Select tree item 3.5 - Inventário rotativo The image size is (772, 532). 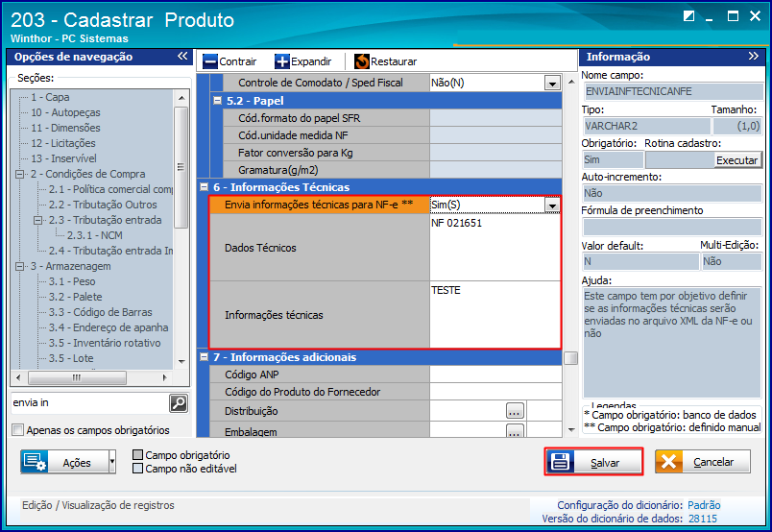tap(105, 343)
